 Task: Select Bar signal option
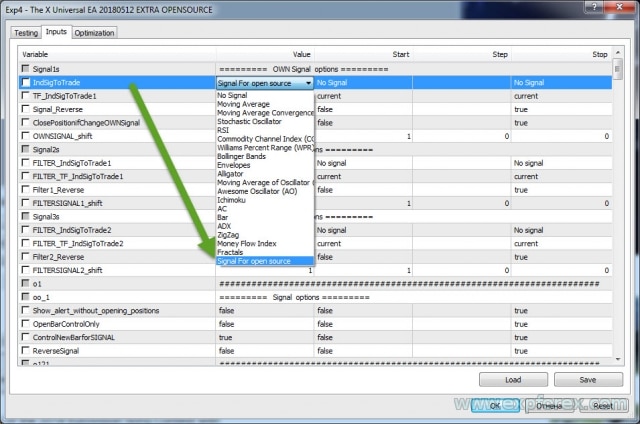[265, 218]
